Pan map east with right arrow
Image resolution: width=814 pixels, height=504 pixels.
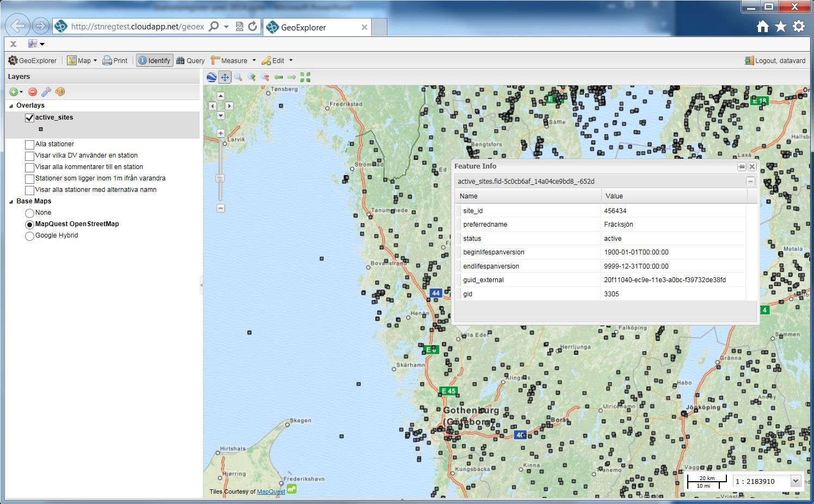tap(230, 106)
